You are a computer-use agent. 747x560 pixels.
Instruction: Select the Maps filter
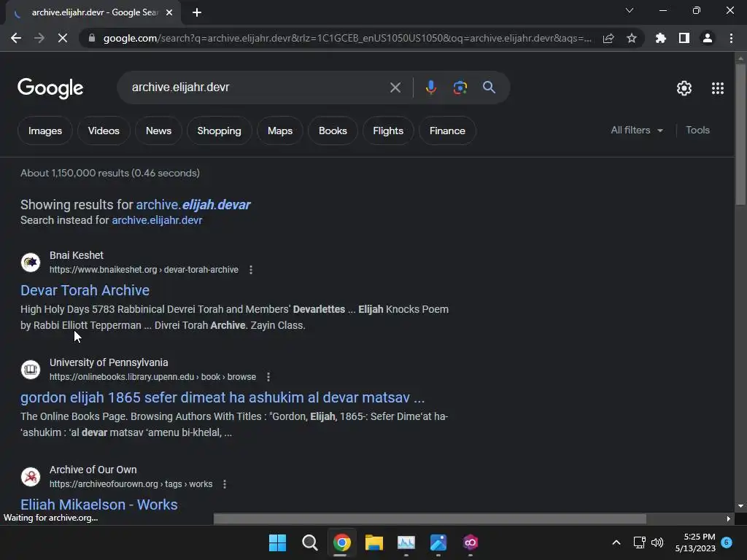280,131
